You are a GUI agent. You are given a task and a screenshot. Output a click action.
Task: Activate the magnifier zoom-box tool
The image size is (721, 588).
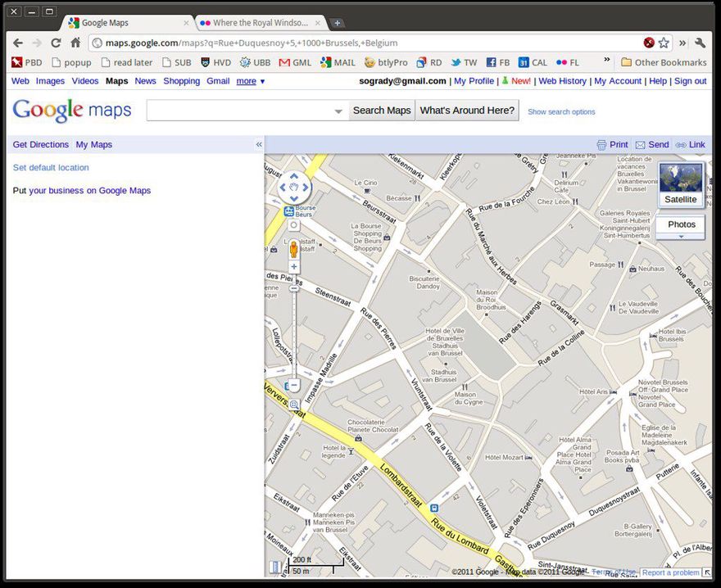coord(294,405)
